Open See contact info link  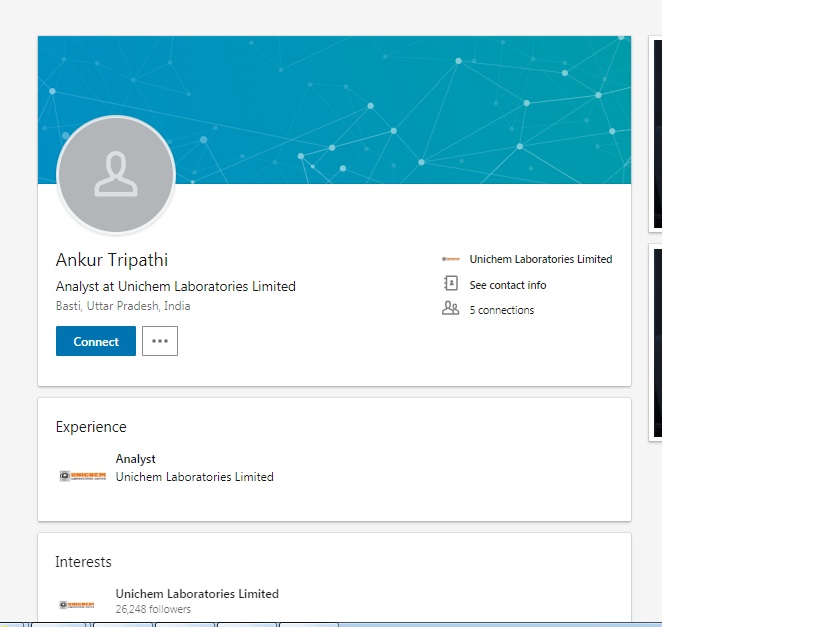508,285
